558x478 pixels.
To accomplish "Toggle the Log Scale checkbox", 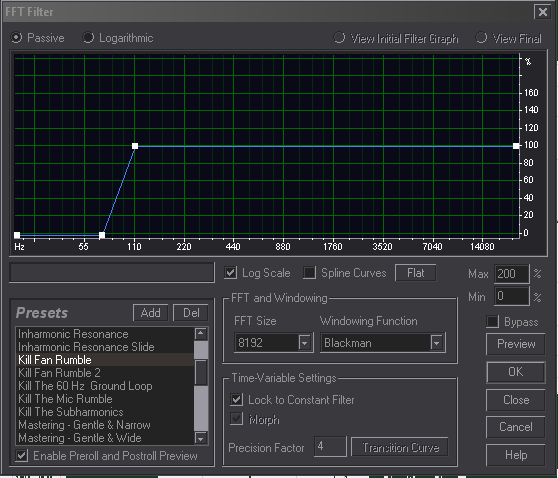I will (231, 273).
